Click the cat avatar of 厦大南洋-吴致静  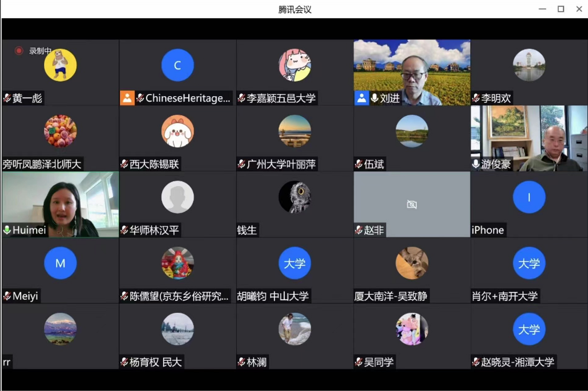pyautogui.click(x=412, y=263)
